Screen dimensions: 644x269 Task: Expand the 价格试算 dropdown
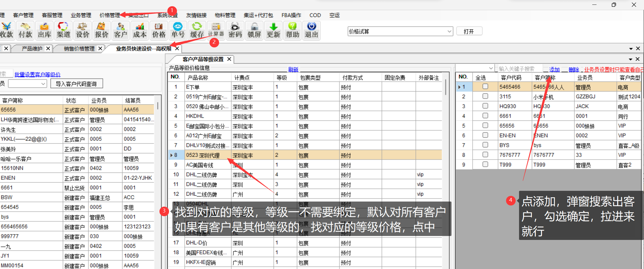(x=449, y=31)
